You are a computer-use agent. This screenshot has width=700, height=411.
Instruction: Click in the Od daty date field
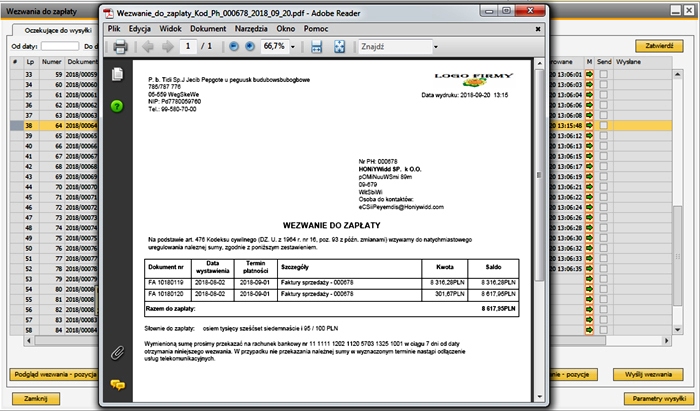[x=60, y=46]
